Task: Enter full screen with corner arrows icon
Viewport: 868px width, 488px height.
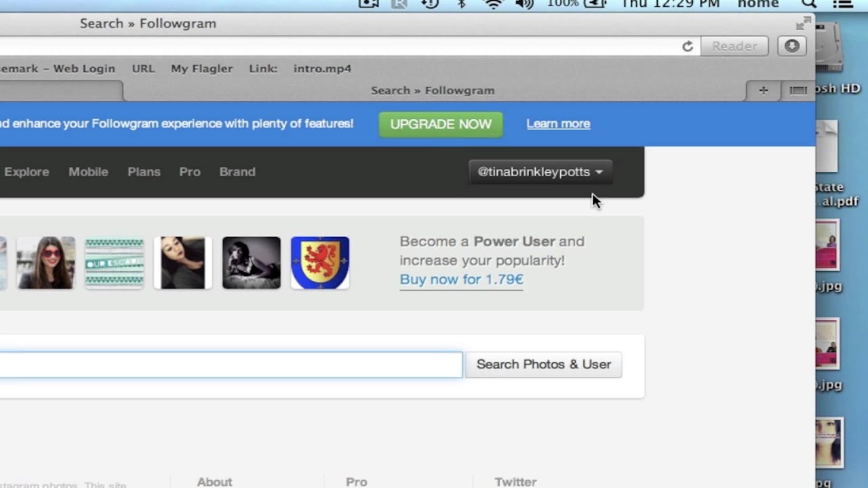Action: [x=804, y=24]
